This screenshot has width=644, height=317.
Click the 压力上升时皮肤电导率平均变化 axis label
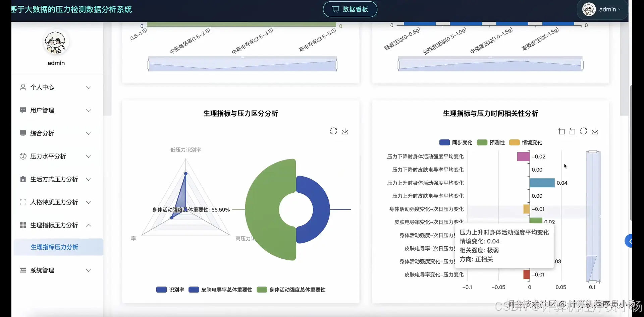click(x=428, y=196)
